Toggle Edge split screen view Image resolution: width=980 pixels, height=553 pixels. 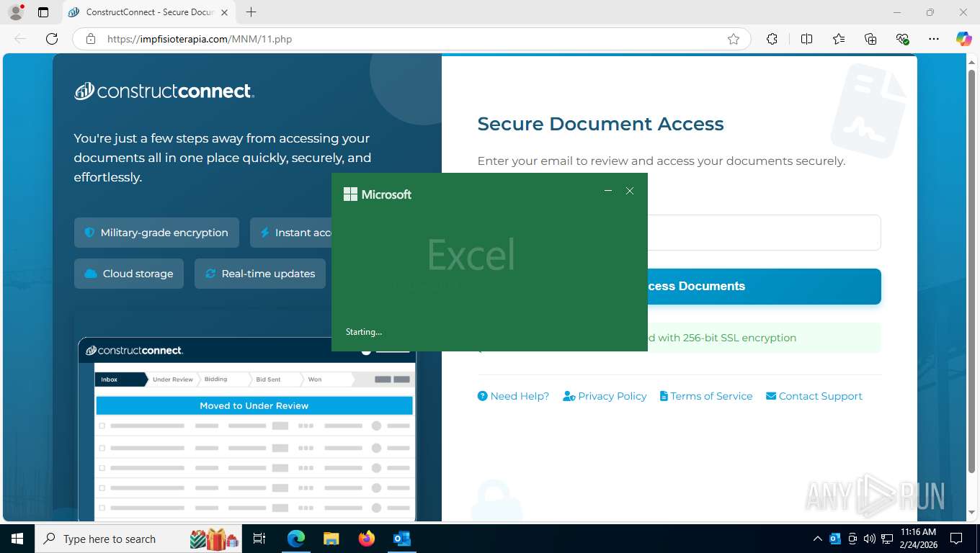(x=806, y=39)
